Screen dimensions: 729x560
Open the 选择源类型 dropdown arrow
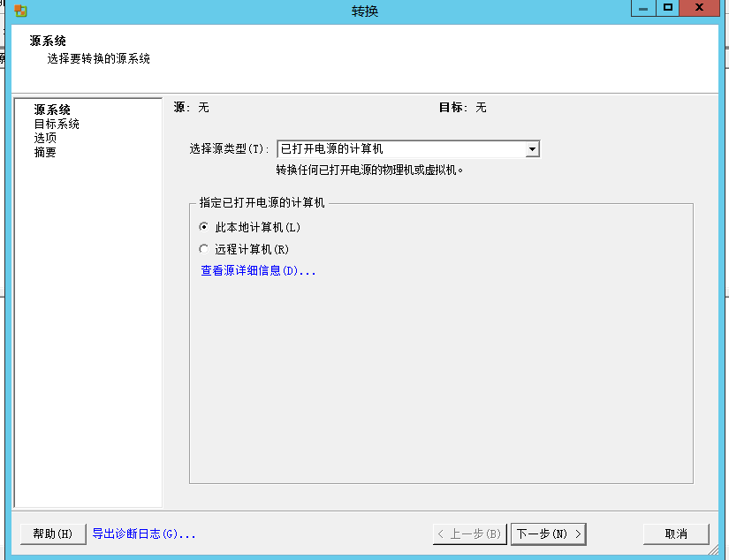(532, 149)
